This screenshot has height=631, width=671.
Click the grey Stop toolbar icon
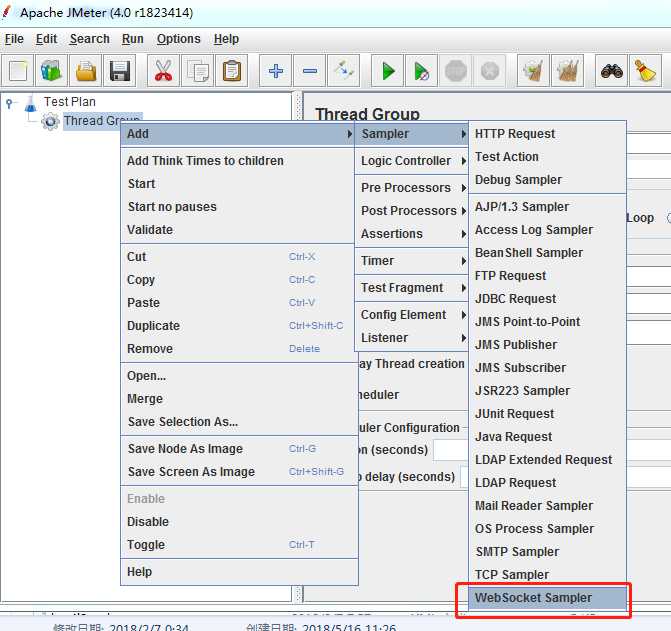click(x=456, y=71)
